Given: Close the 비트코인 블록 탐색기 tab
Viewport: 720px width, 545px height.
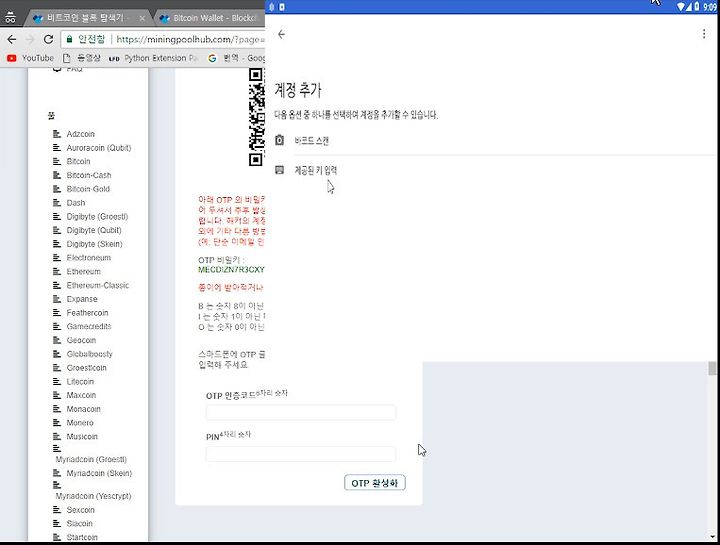Looking at the screenshot, I should pyautogui.click(x=142, y=18).
